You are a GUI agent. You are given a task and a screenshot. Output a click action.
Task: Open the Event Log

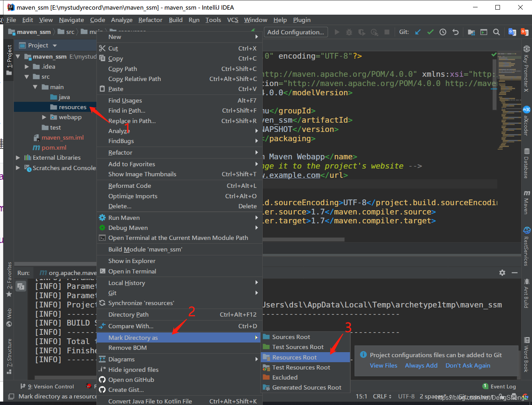(x=499, y=386)
